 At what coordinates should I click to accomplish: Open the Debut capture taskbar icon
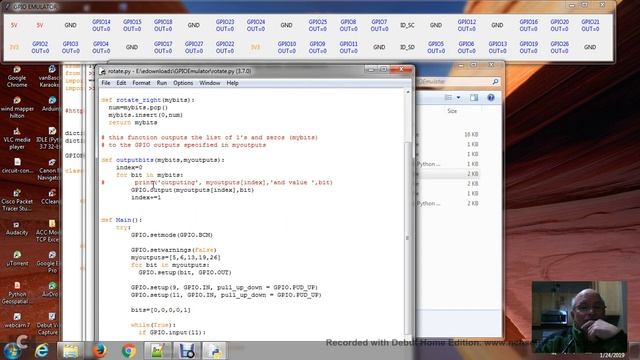pyautogui.click(x=187, y=351)
